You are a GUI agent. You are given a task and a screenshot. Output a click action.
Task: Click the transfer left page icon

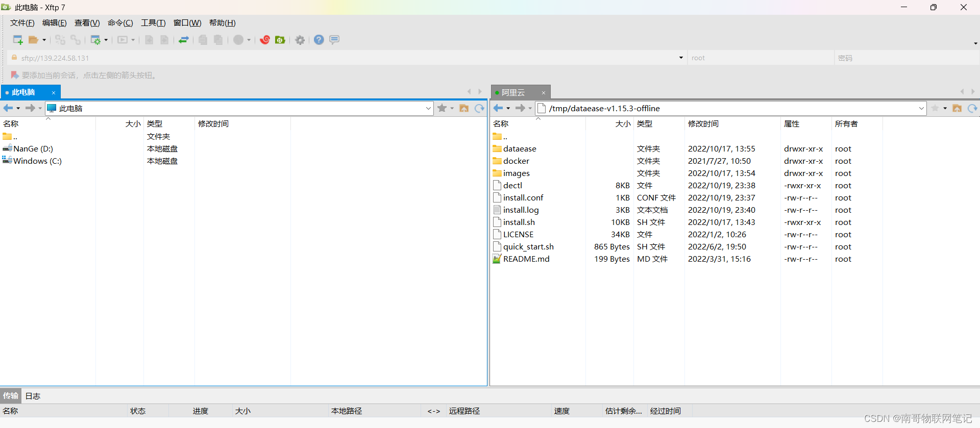(x=149, y=40)
